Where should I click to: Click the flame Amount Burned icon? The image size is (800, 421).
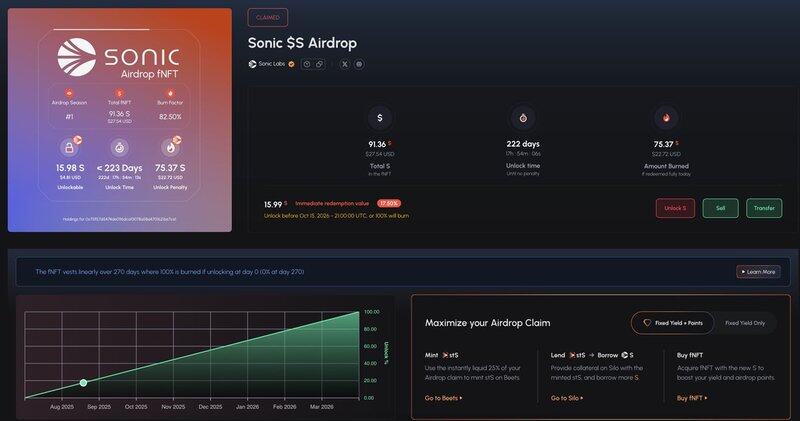click(x=666, y=118)
